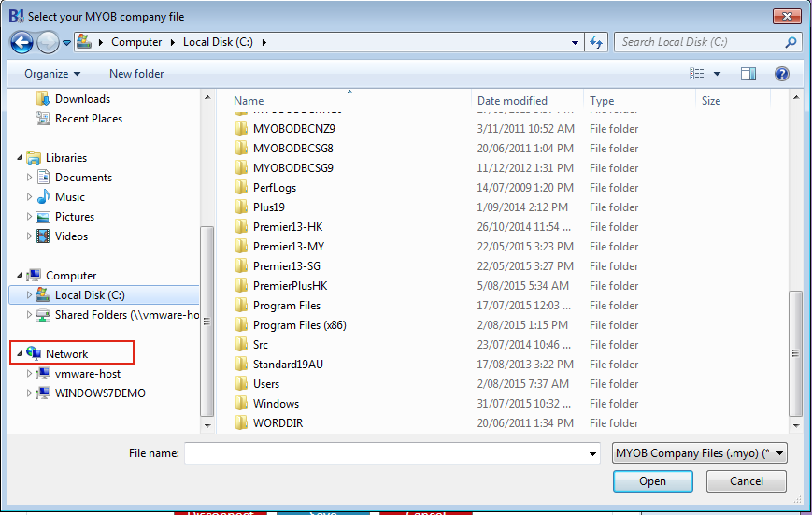Open the recent locations dropdown arrow
This screenshot has width=812, height=515.
point(66,43)
